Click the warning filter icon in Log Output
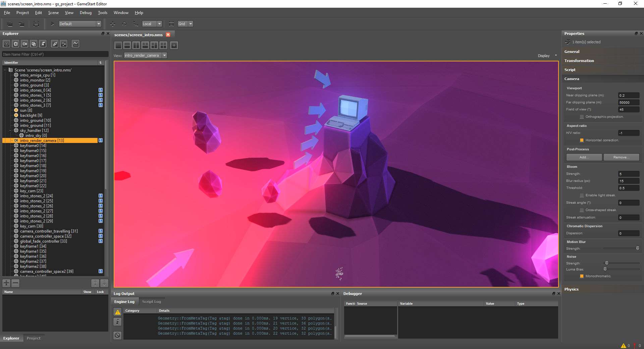644x349 pixels. coord(117,312)
